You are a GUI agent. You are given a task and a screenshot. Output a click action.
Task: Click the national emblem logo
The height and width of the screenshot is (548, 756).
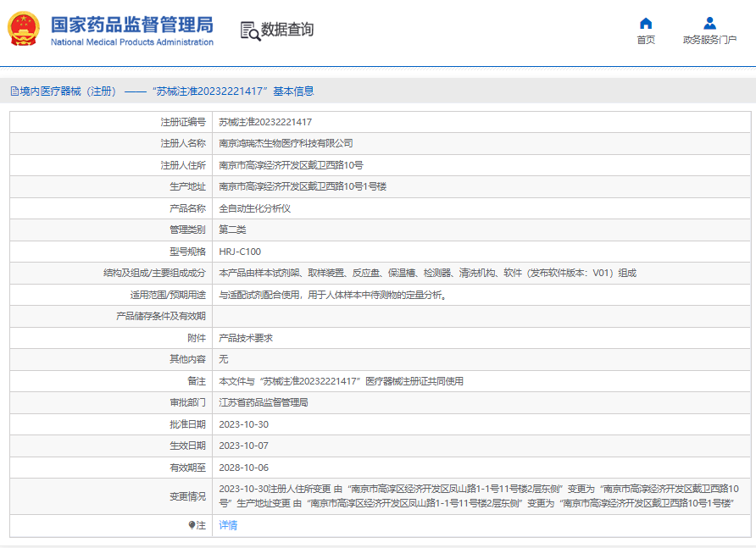[x=24, y=29]
